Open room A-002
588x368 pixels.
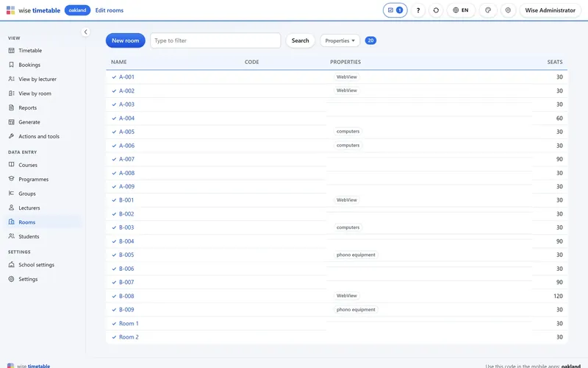tap(126, 91)
